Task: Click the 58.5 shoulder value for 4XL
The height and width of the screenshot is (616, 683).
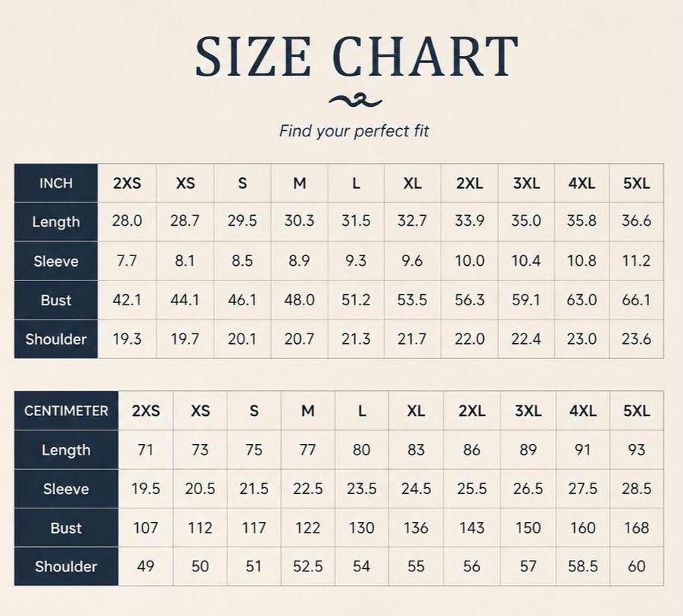Action: coord(583,566)
